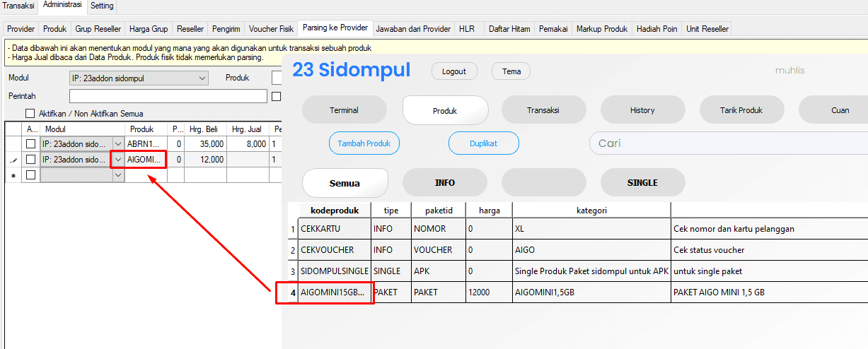The height and width of the screenshot is (349, 868).
Task: Open the Produk section in Sidompul
Action: (x=445, y=110)
